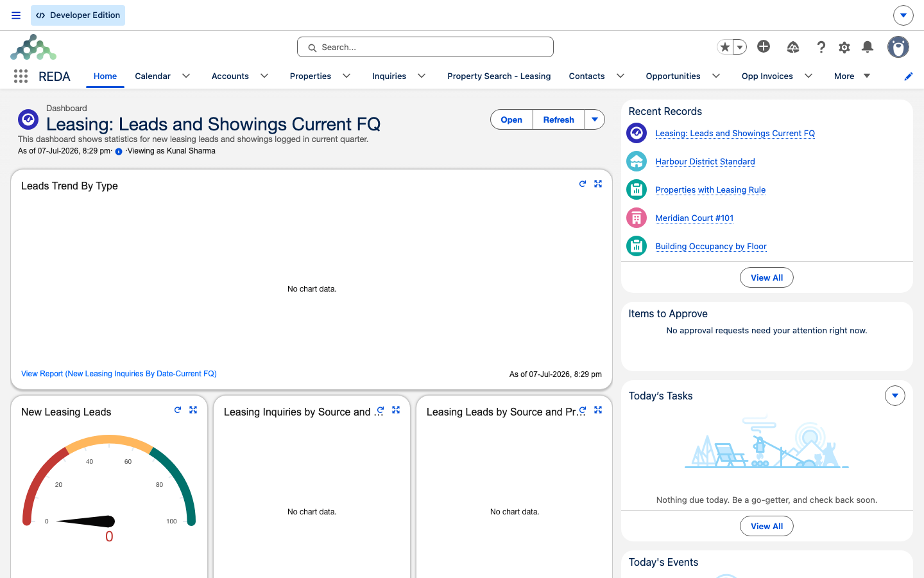The width and height of the screenshot is (924, 578).
Task: Click the Open dashboard button
Action: point(511,119)
